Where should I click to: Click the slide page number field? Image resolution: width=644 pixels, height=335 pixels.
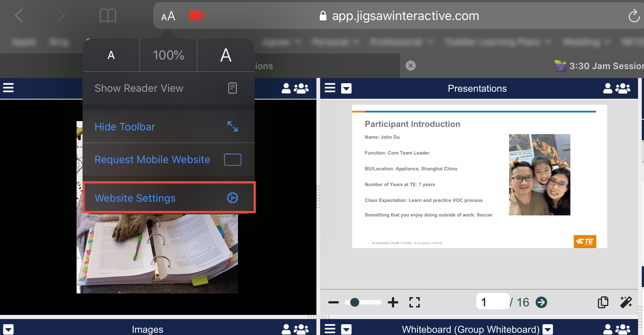click(492, 302)
